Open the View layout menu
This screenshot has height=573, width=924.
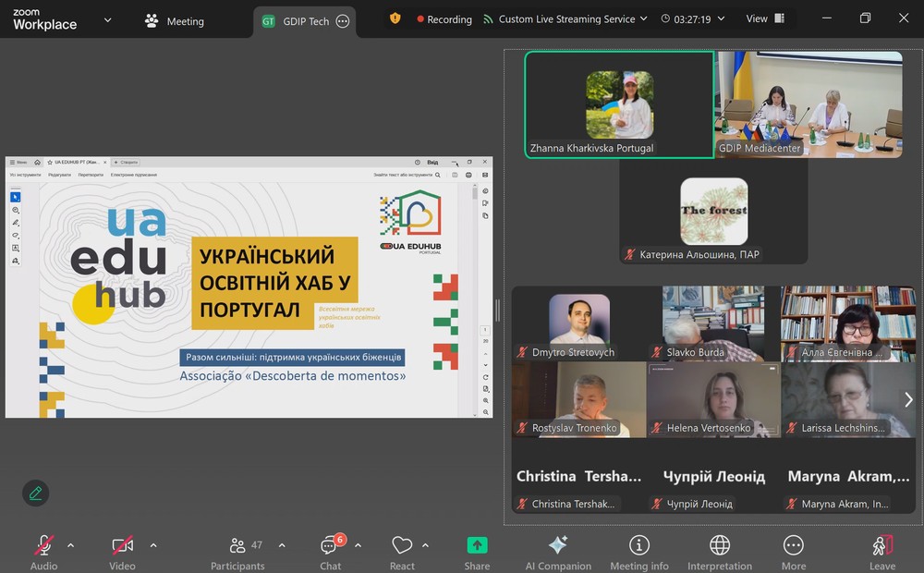pos(765,18)
